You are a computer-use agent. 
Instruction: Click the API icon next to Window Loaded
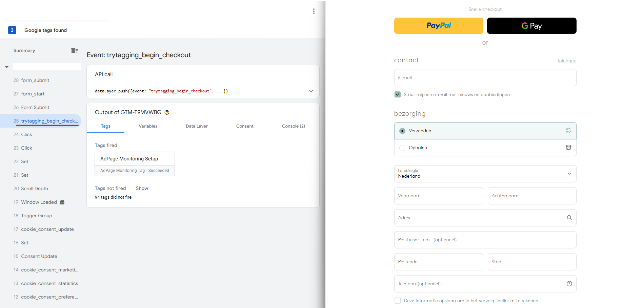coord(62,202)
